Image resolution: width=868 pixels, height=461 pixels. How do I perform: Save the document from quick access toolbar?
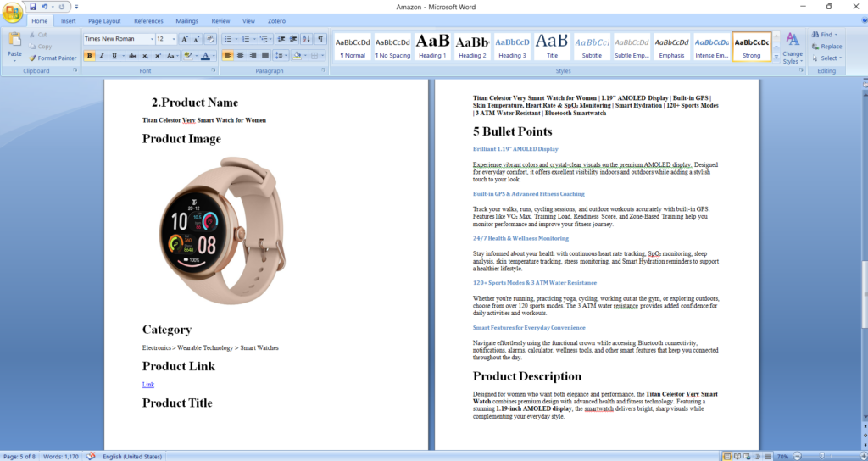pos(33,7)
